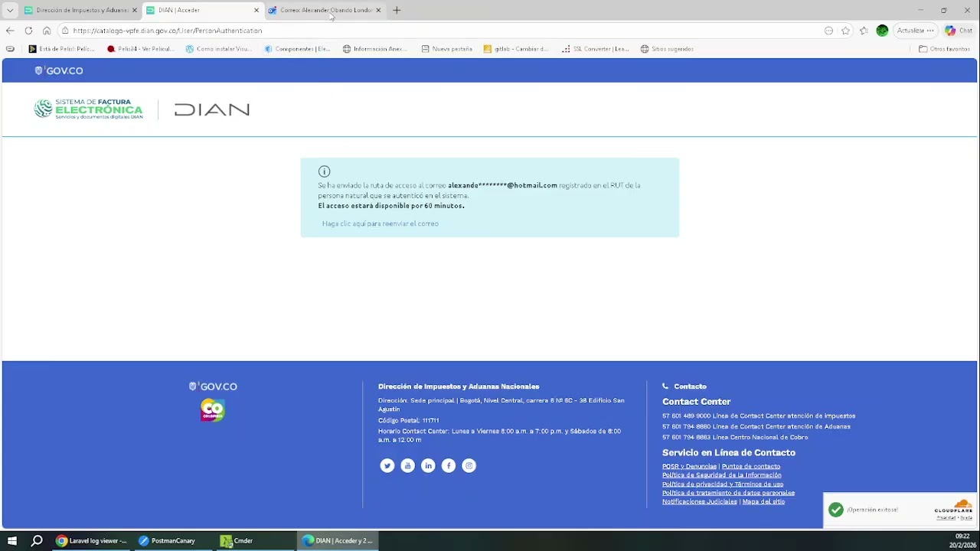
Task: Click Sistema de Factura Electrónica logo
Action: [x=88, y=109]
